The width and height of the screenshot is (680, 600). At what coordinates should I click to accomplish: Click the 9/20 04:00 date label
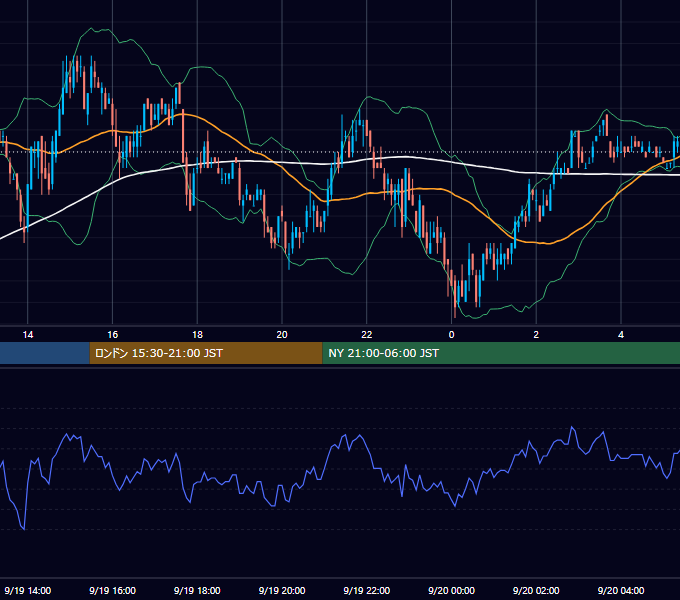621,590
